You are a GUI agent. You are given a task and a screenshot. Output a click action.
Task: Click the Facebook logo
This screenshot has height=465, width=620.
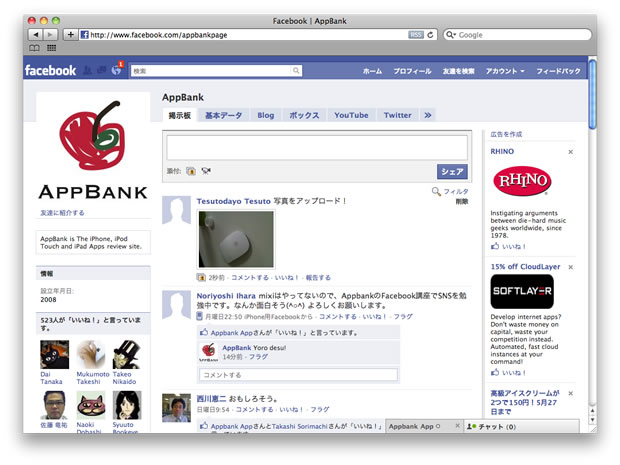pos(50,70)
